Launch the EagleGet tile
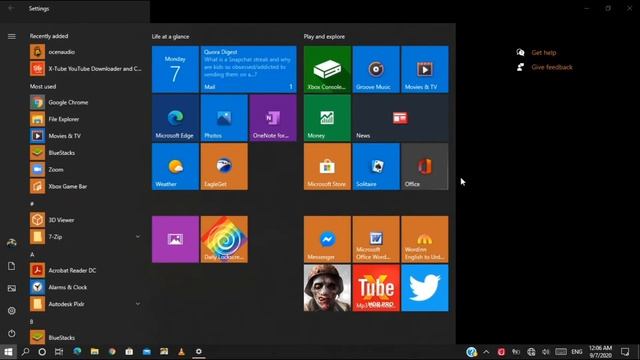This screenshot has height=360, width=640. click(224, 167)
